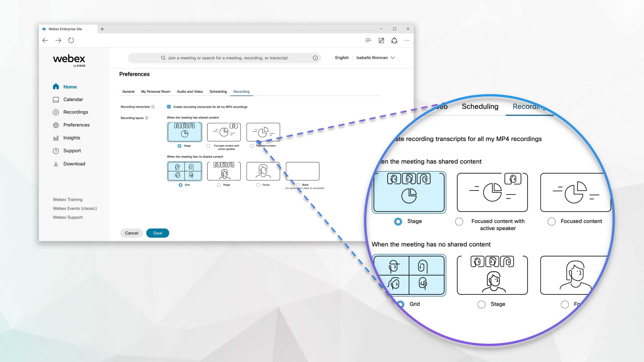The width and height of the screenshot is (644, 362).
Task: Click the Support icon in sidebar
Action: click(56, 151)
